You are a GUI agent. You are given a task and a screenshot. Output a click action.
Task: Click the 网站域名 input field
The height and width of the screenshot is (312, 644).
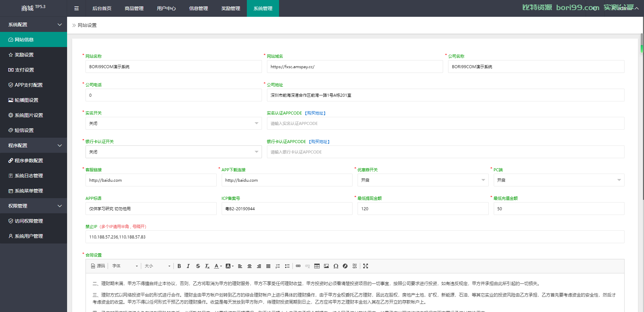[355, 66]
